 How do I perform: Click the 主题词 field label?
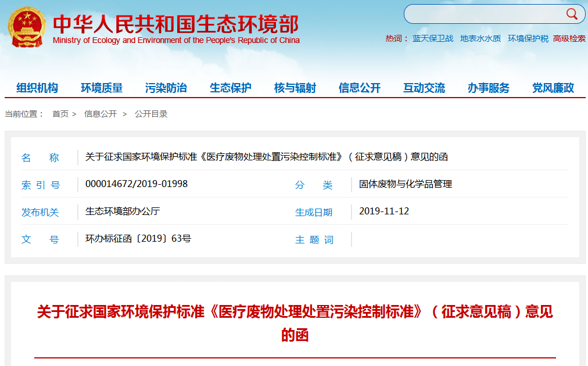tap(314, 239)
